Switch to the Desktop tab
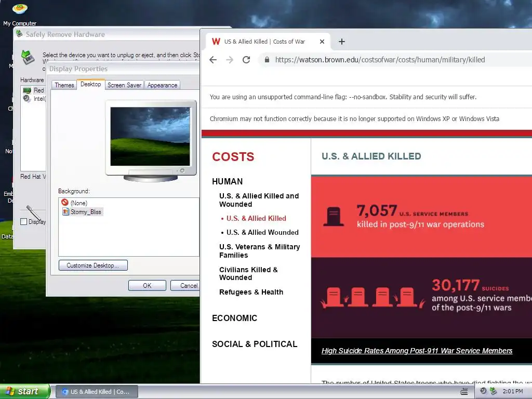This screenshot has height=399, width=532. pyautogui.click(x=90, y=84)
